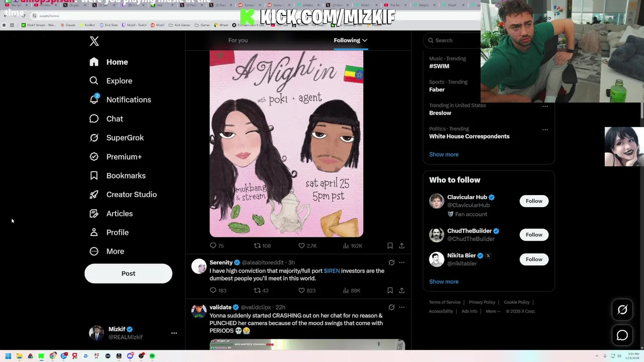Follow Nikita Bier
Image resolution: width=644 pixels, height=362 pixels.
(x=534, y=259)
